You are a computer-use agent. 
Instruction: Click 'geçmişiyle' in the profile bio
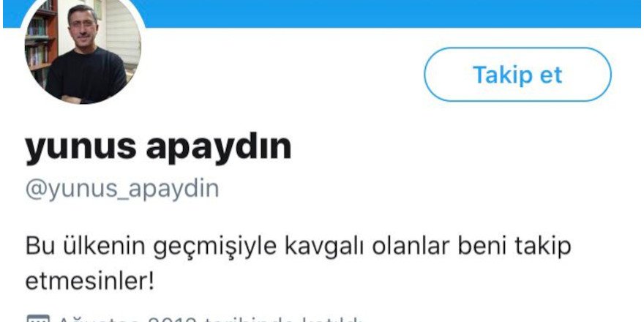point(214,247)
